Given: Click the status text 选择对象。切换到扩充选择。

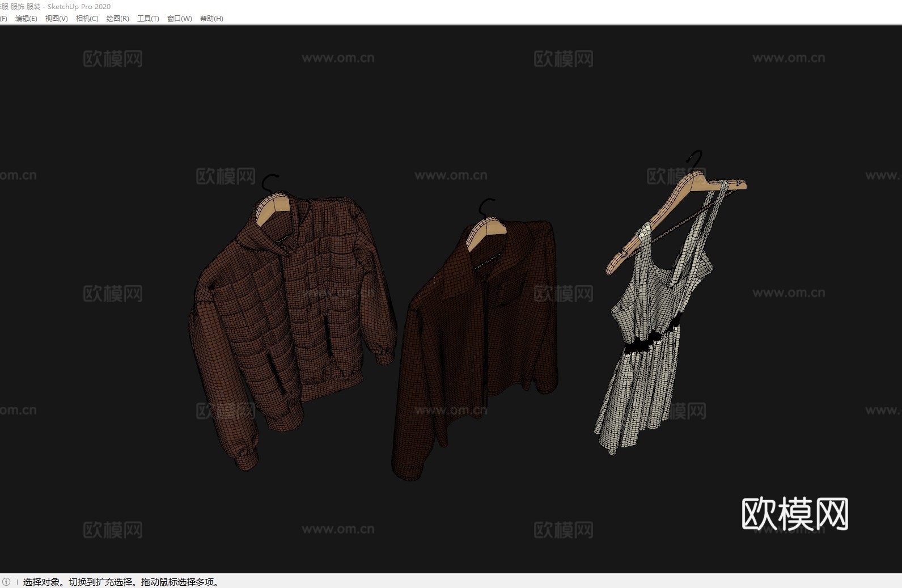Looking at the screenshot, I should (81, 582).
